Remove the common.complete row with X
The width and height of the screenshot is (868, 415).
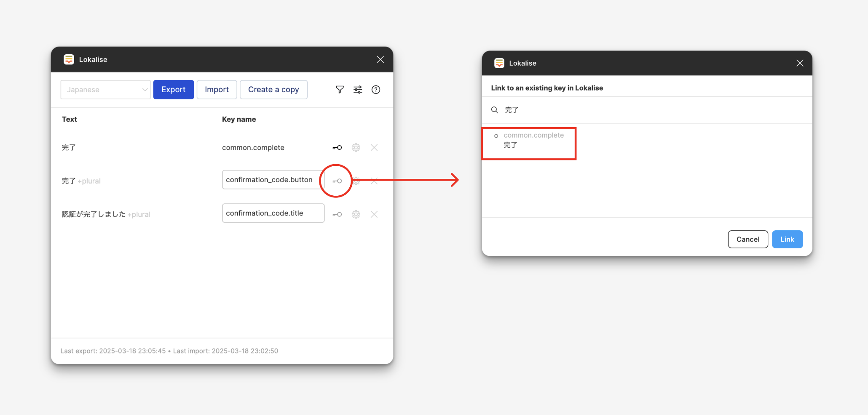click(x=374, y=148)
